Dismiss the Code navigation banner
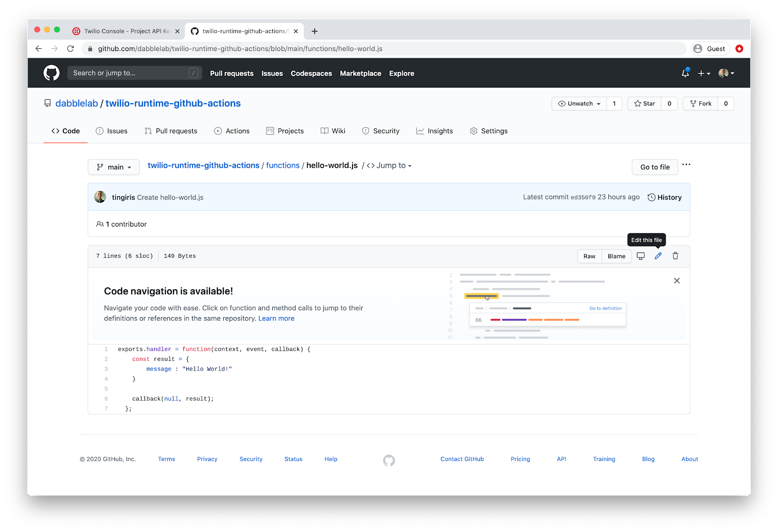Screen dimensions: 778x532 coord(677,281)
